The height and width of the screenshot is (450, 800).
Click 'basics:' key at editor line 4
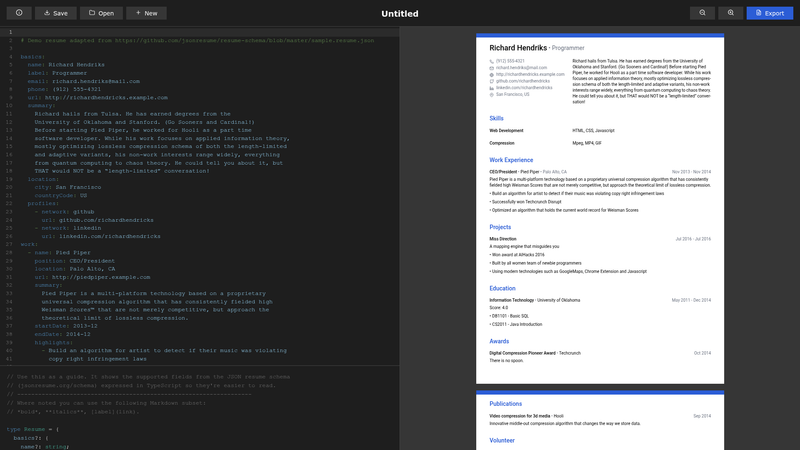33,57
